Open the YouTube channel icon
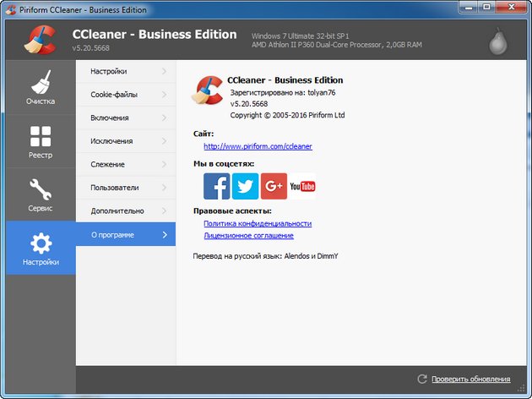532x399 pixels. click(x=302, y=186)
